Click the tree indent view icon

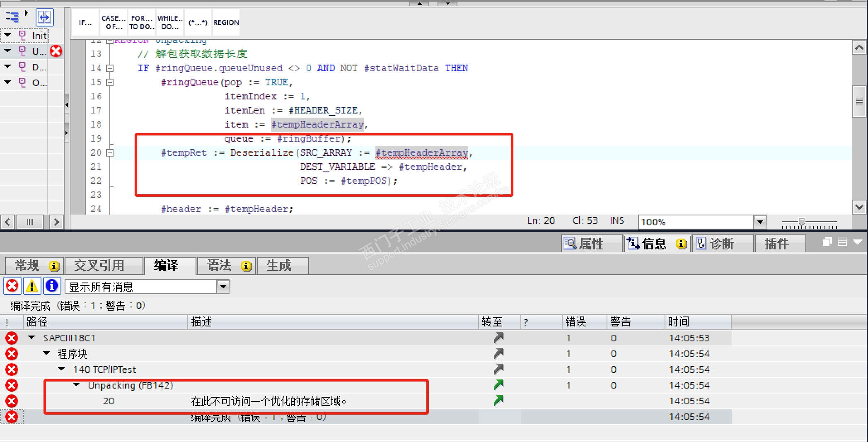pos(12,17)
